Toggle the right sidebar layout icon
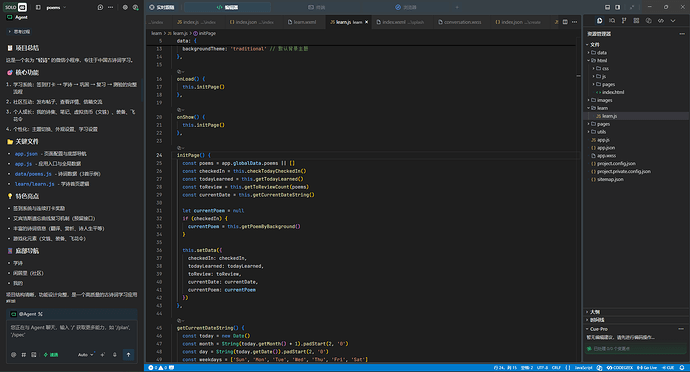The image size is (690, 372). tap(617, 7)
